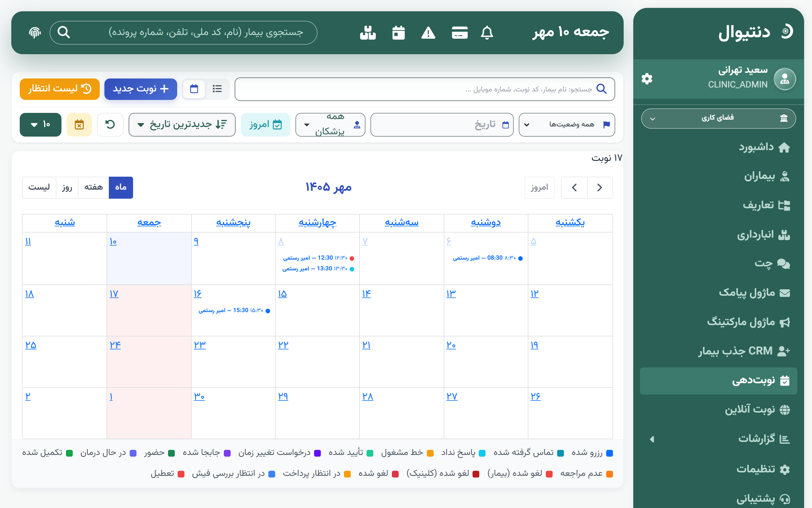Click the تاریخ date input field
Image resolution: width=812 pixels, height=508 pixels.
[442, 125]
